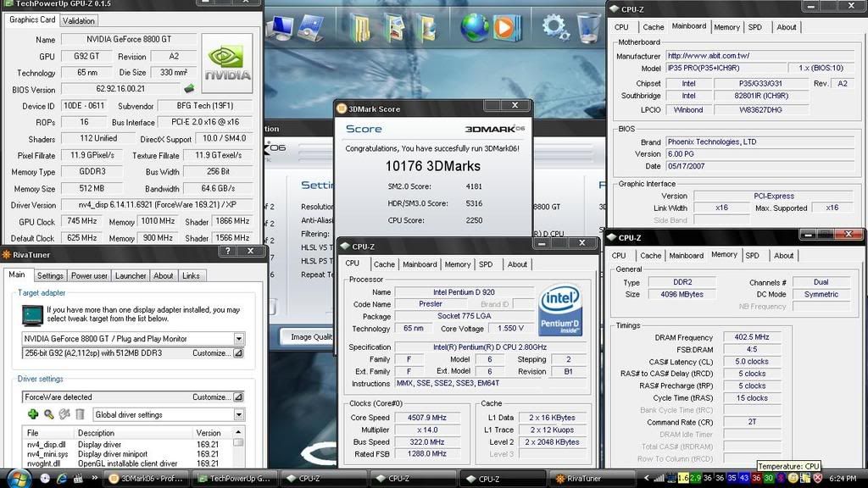Image resolution: width=868 pixels, height=488 pixels.
Task: Select the nv4_disp.dll row in RivaTuner
Action: (127, 444)
